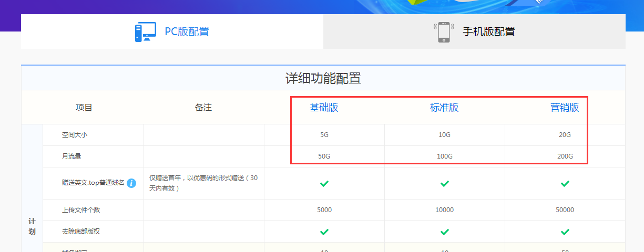Switch to the 手机版配置 tab
Image resolution: width=644 pixels, height=252 pixels.
pos(488,32)
